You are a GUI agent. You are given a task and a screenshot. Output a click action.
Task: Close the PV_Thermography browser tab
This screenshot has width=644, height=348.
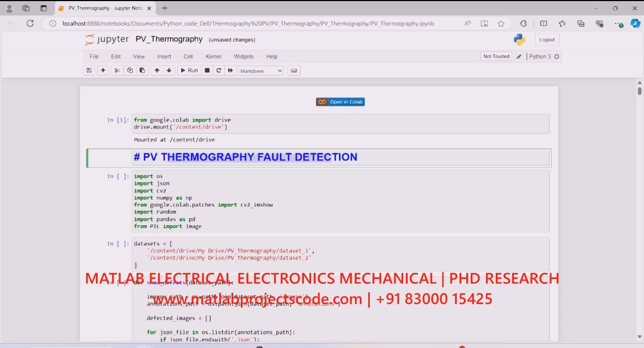149,8
